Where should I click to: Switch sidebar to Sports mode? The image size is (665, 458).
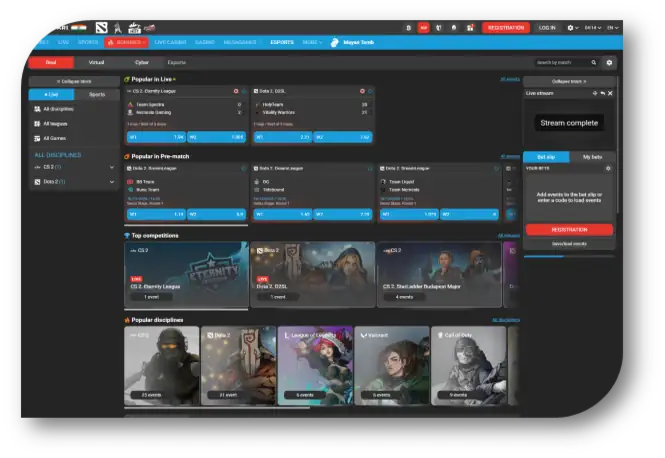[97, 95]
